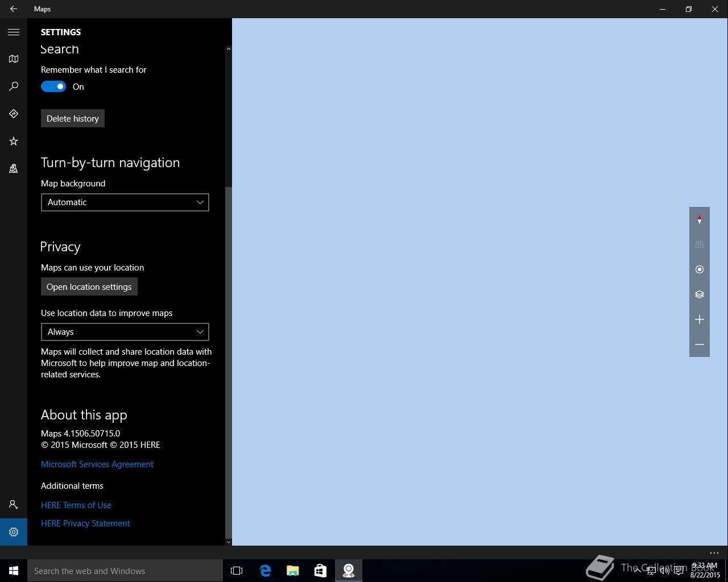
Task: Click the Maps app taskbar icon
Action: pyautogui.click(x=349, y=571)
